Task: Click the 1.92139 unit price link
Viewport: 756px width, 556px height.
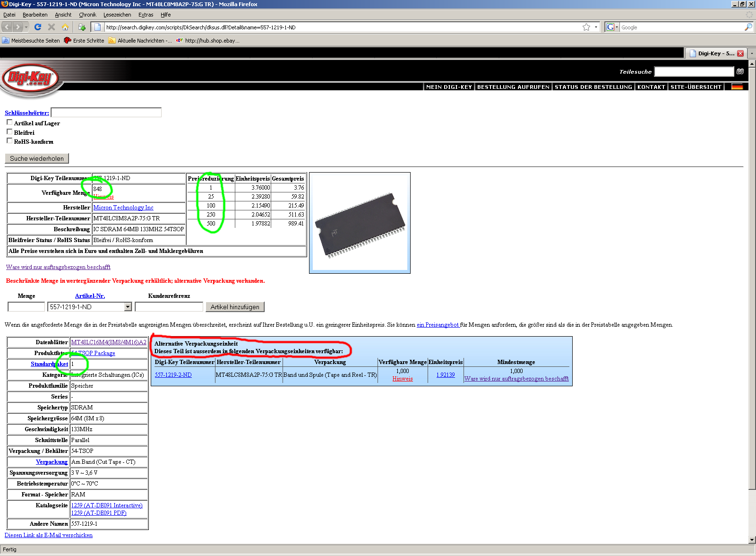Action: [x=446, y=375]
